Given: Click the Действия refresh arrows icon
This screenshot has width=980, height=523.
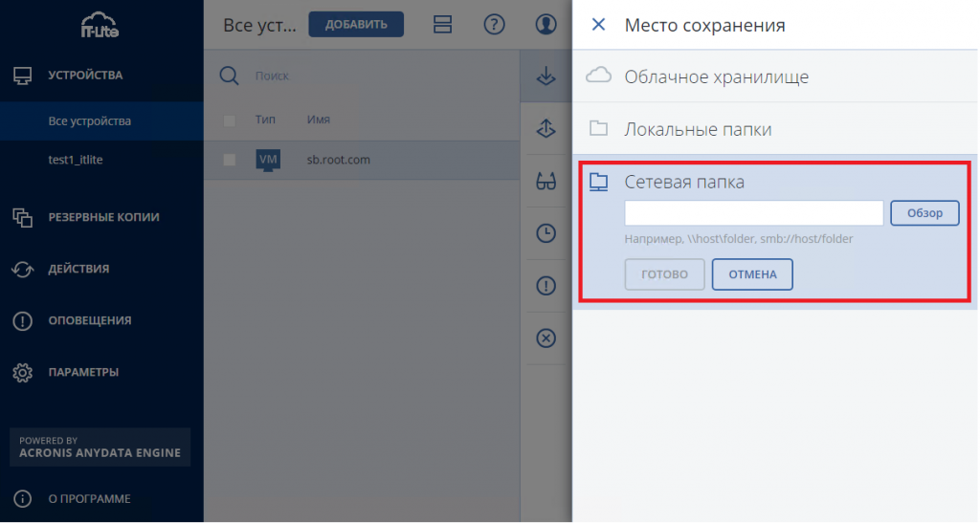Looking at the screenshot, I should pos(23,269).
